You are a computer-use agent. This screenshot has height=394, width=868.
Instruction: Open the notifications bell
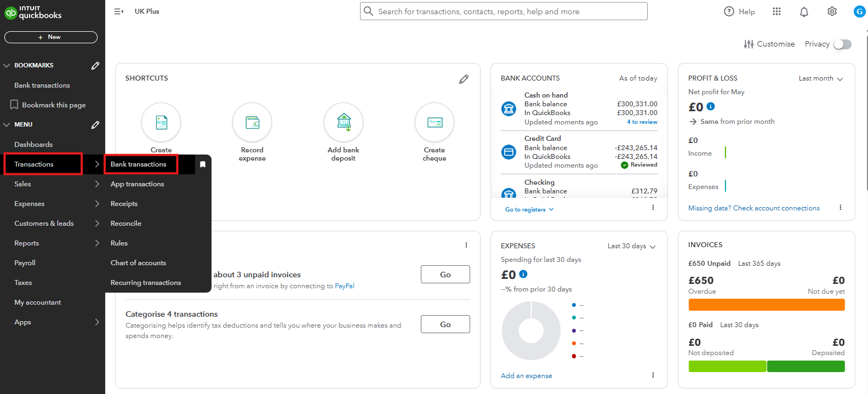804,12
